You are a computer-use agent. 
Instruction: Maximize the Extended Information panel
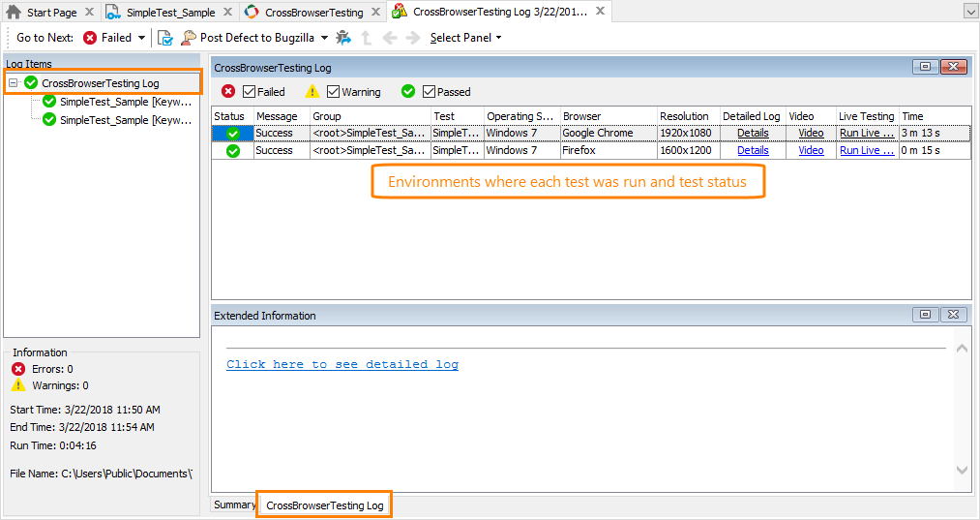925,315
